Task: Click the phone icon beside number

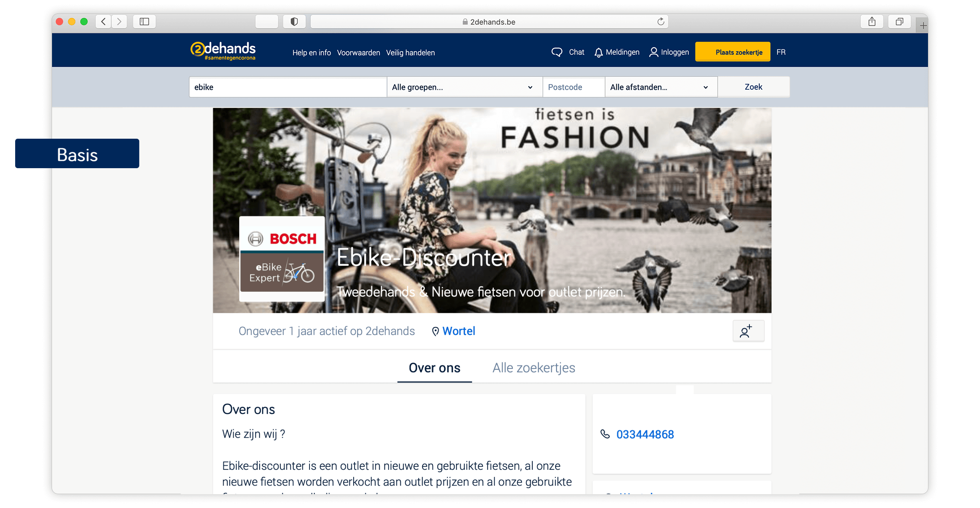Action: click(605, 434)
